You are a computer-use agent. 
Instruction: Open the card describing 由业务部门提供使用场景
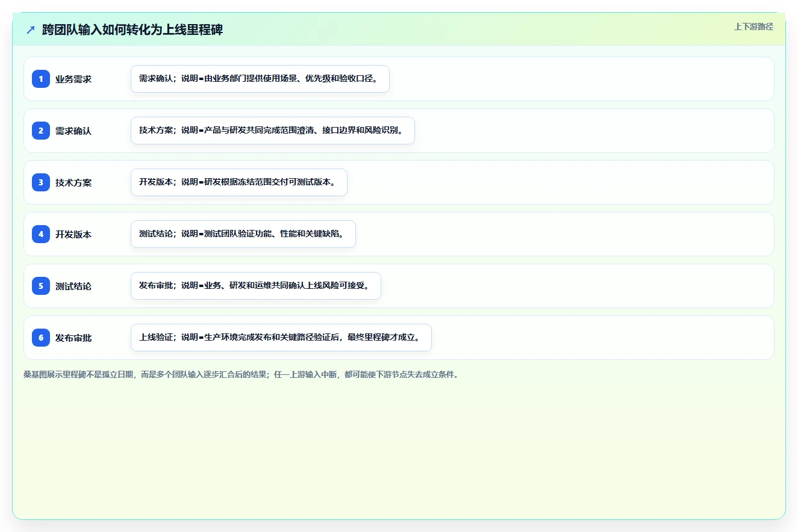(x=260, y=79)
